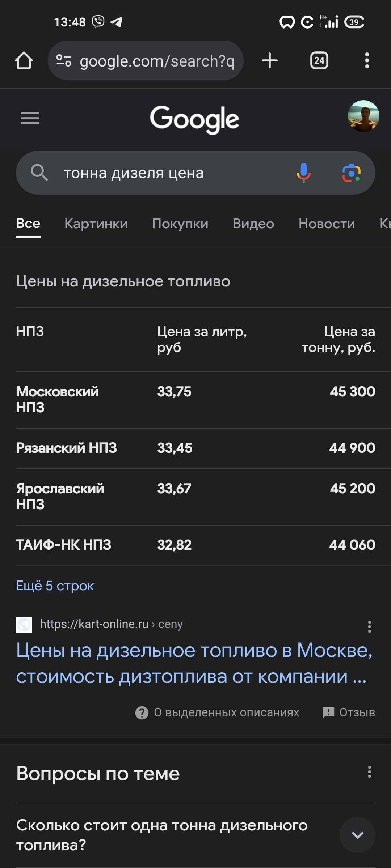Click 'О выделенных описаниях' help link
This screenshot has height=868, width=391.
(x=217, y=712)
